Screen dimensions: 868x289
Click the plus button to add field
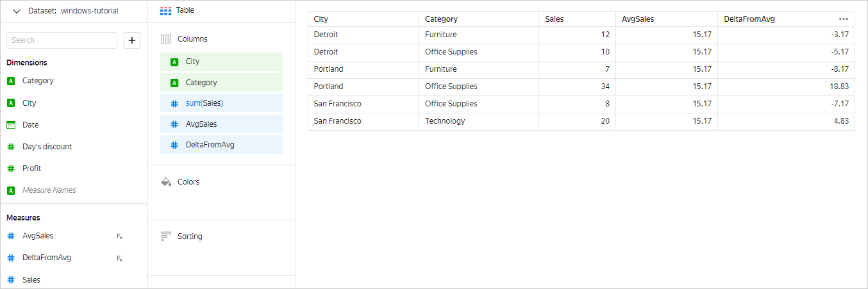tap(132, 40)
